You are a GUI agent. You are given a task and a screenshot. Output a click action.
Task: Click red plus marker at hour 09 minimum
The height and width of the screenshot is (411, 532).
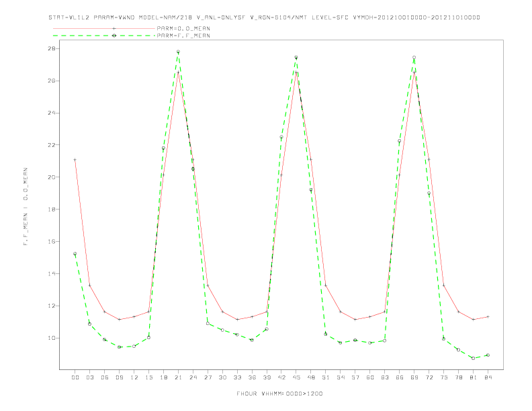click(119, 320)
